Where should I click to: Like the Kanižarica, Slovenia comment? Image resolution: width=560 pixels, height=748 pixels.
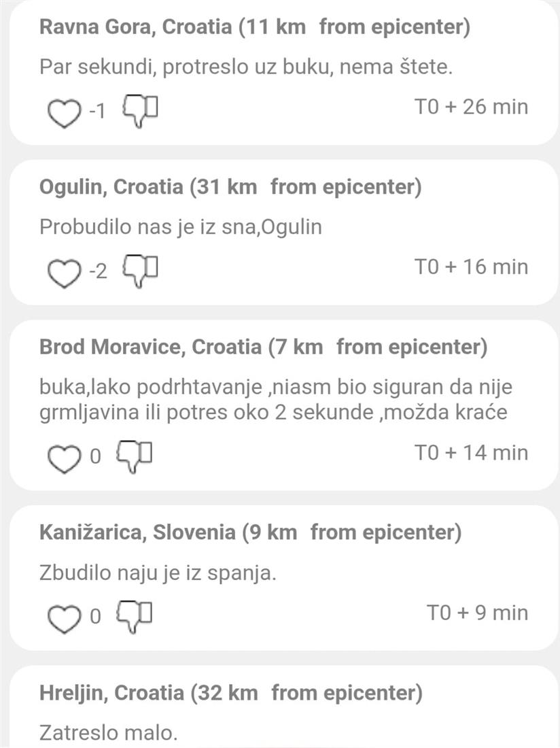point(63,619)
